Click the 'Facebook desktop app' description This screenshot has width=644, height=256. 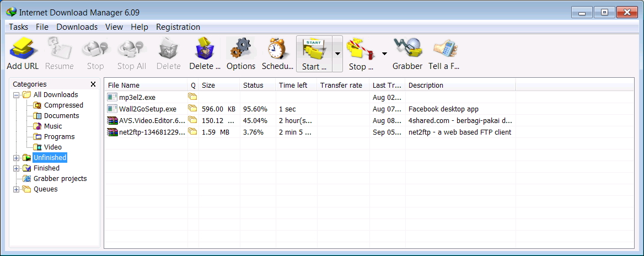point(443,109)
